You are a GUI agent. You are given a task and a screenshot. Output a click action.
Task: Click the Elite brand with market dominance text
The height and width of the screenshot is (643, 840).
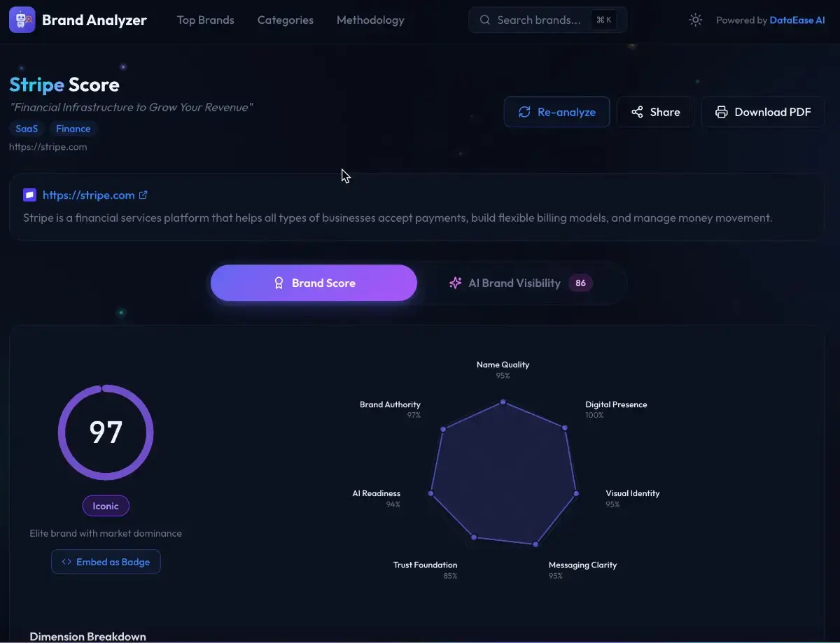[x=106, y=533]
